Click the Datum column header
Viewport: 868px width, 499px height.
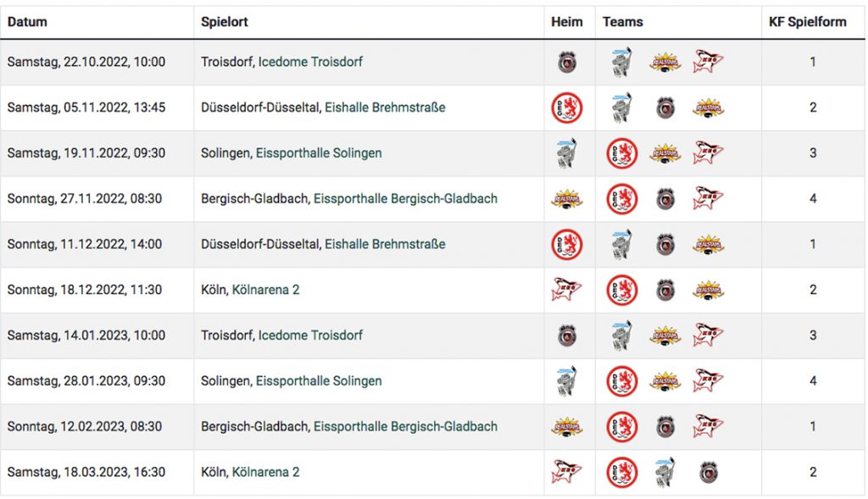[x=27, y=22]
